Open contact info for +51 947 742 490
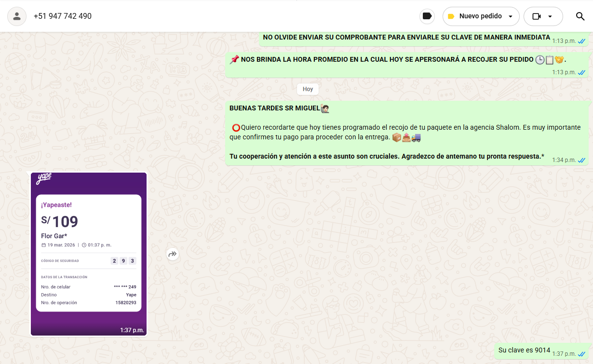 [63, 16]
